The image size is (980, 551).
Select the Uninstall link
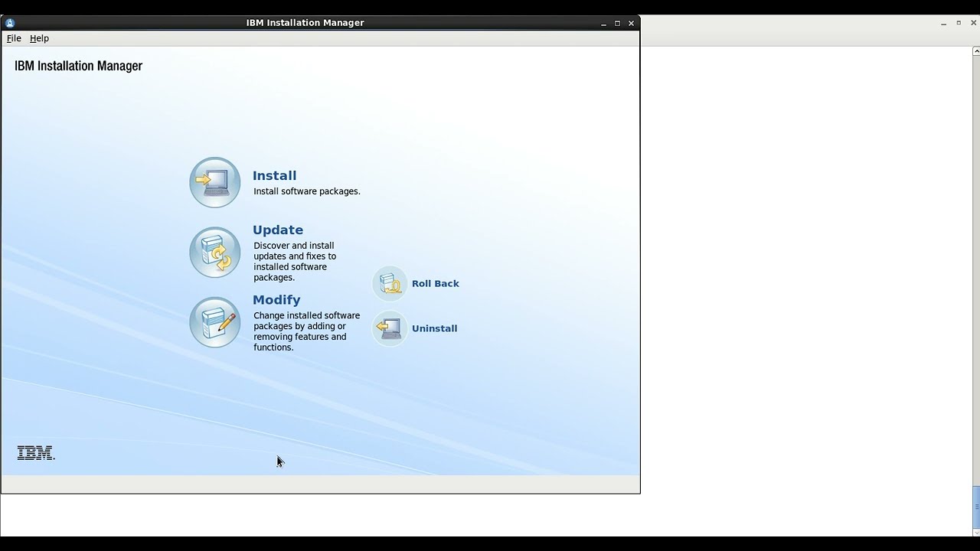click(x=434, y=328)
